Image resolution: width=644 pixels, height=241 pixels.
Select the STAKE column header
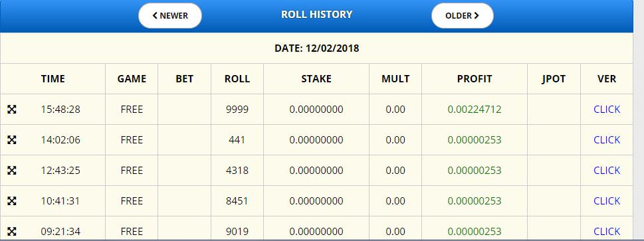tap(316, 79)
